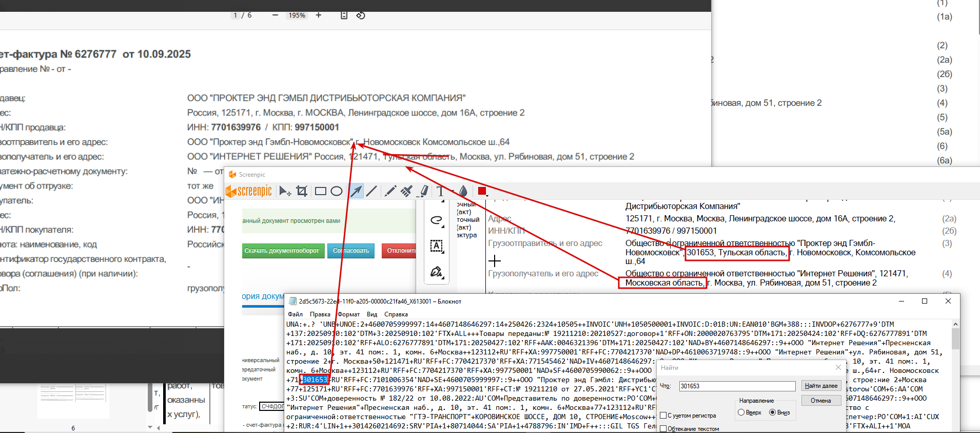Screen dimensions: 980x433
Task: Select the Pencil tool in Screenpic
Action: (x=390, y=191)
